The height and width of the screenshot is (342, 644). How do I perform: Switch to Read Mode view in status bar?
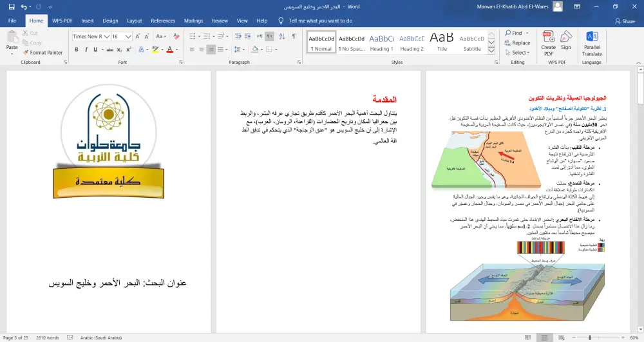[528, 337]
